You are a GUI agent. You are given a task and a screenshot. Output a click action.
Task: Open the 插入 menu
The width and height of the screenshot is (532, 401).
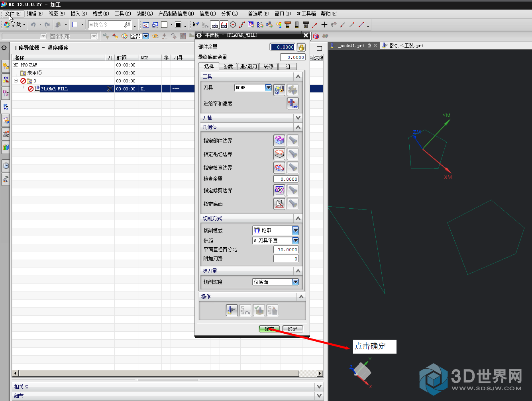[x=79, y=14]
